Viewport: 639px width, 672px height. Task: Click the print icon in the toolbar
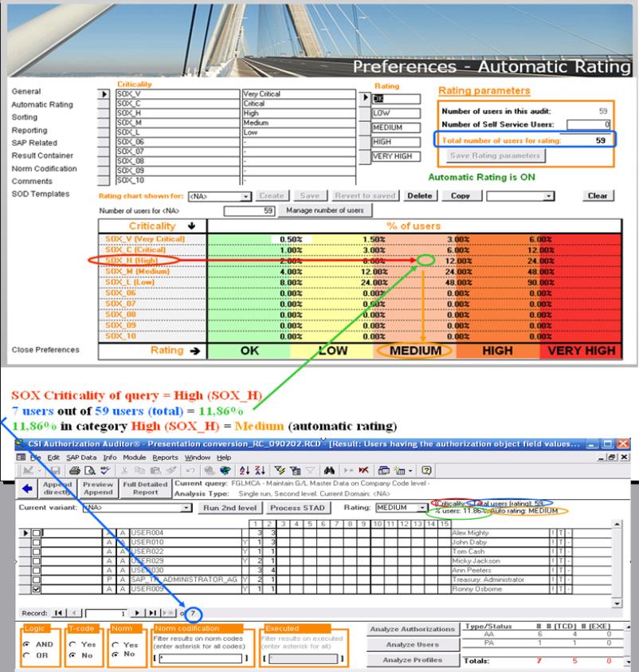click(75, 470)
